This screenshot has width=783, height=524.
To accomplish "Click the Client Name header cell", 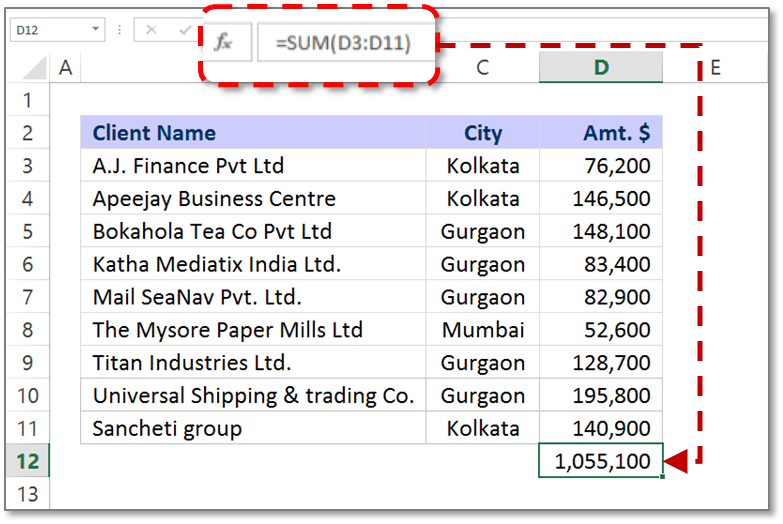I will coord(253,133).
